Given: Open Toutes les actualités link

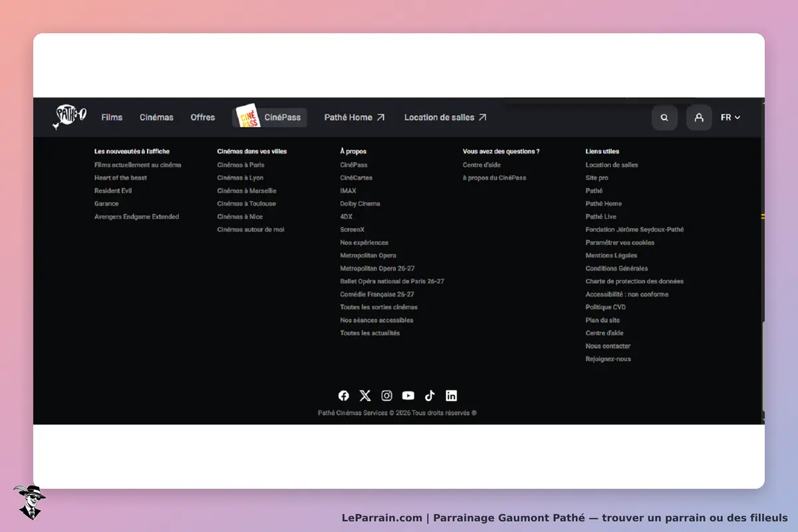Looking at the screenshot, I should click(370, 333).
